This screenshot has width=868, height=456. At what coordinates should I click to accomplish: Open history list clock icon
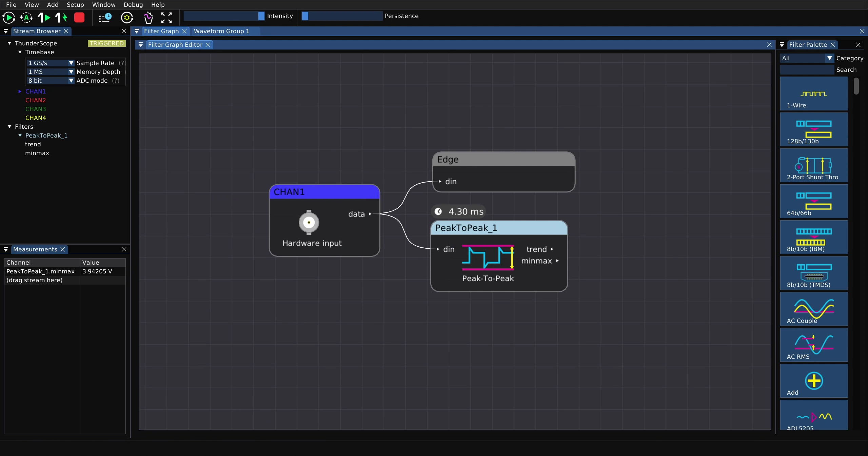pyautogui.click(x=105, y=17)
